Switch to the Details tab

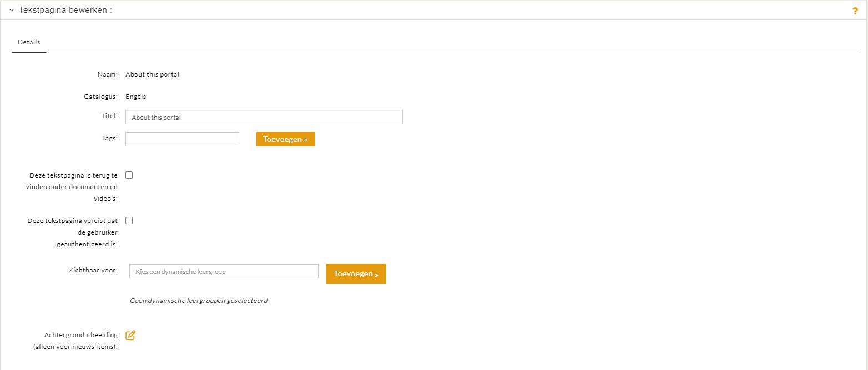coord(29,42)
